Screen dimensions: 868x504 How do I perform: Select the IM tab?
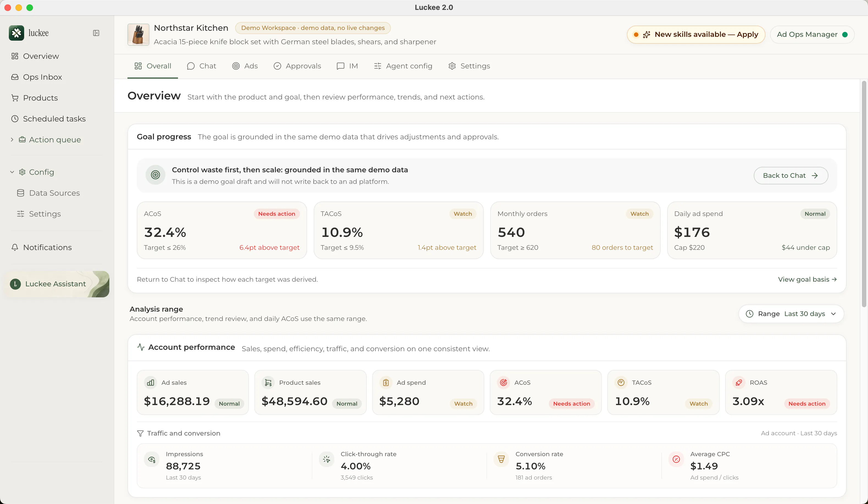pyautogui.click(x=347, y=66)
